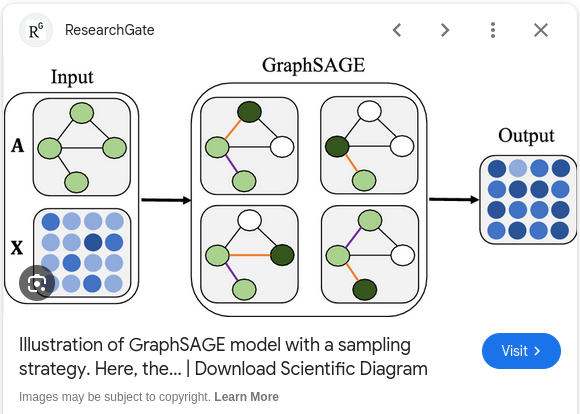The width and height of the screenshot is (580, 414).
Task: Open the ResearchGate source name link
Action: point(109,30)
